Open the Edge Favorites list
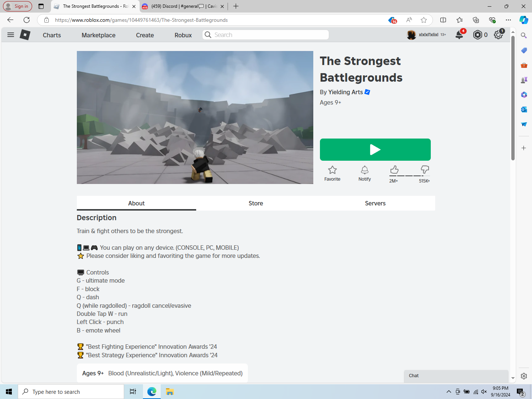 coord(460,20)
